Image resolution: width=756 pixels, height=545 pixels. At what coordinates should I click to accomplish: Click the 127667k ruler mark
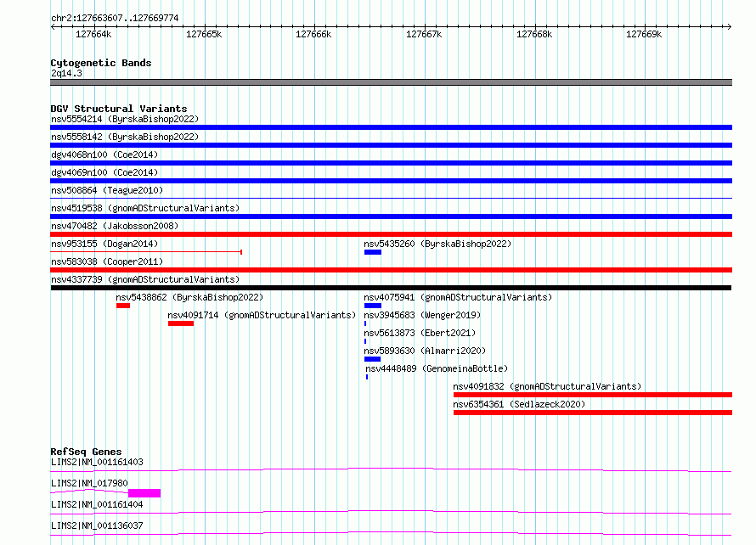[x=424, y=34]
